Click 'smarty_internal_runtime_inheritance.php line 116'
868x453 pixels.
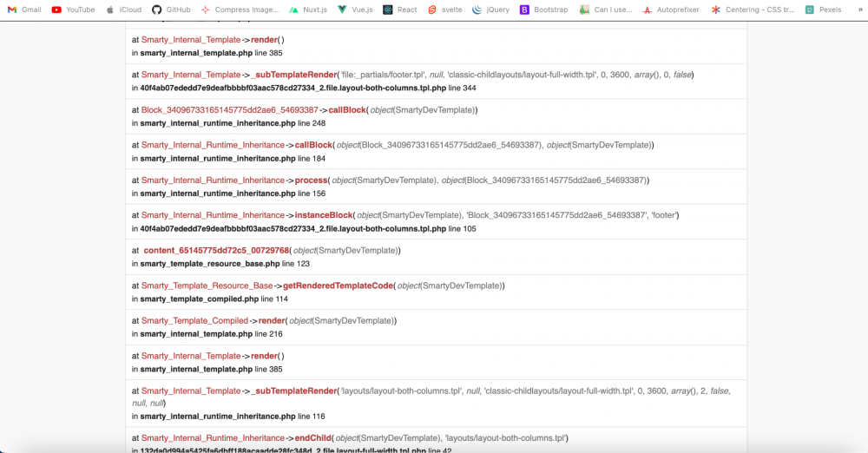pyautogui.click(x=233, y=417)
